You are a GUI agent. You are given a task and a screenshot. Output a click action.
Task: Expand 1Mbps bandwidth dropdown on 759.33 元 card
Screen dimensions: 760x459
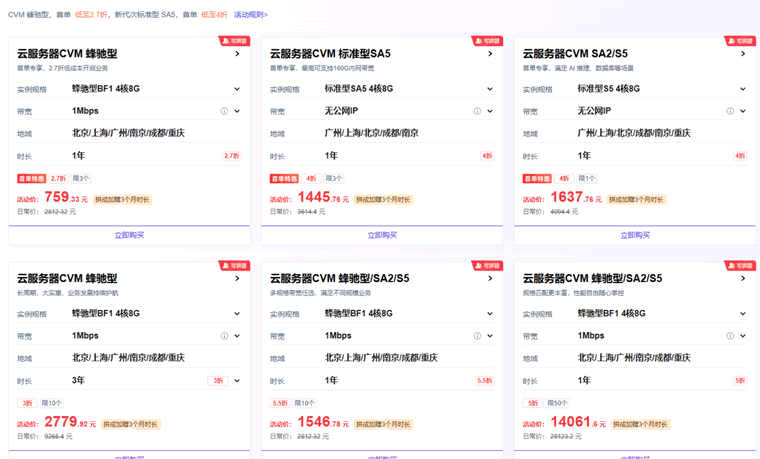coord(237,111)
